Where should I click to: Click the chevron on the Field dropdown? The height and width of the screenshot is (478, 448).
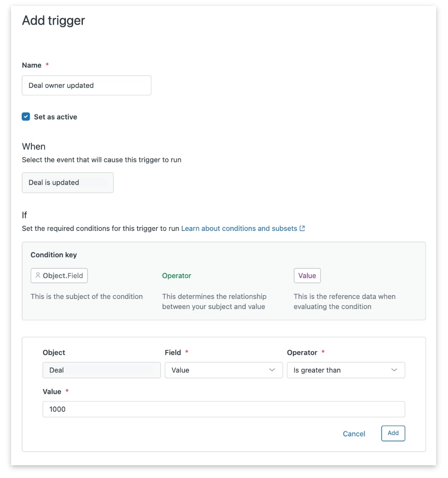[x=272, y=370]
